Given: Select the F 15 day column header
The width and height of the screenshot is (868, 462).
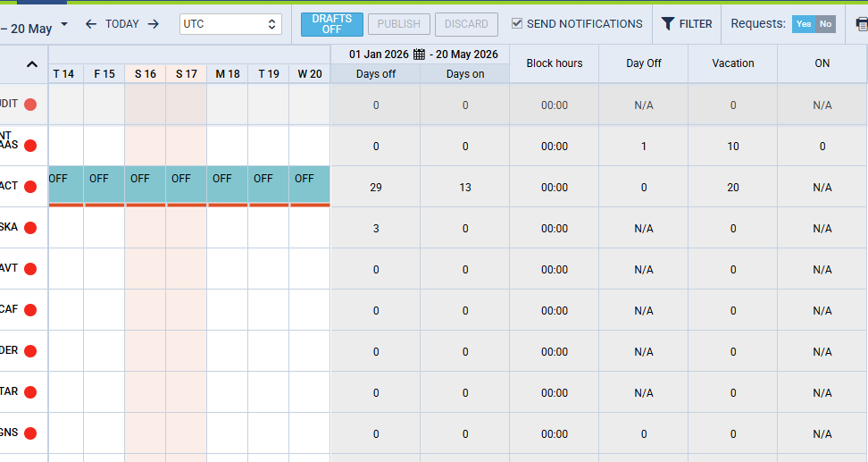Looking at the screenshot, I should tap(104, 73).
